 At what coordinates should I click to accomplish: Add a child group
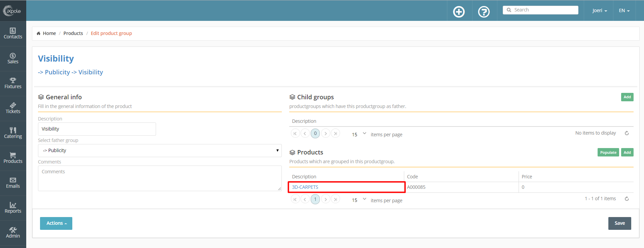pos(627,97)
